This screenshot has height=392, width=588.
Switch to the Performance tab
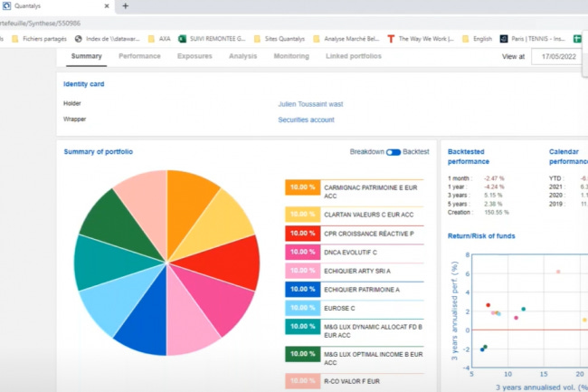(x=139, y=56)
